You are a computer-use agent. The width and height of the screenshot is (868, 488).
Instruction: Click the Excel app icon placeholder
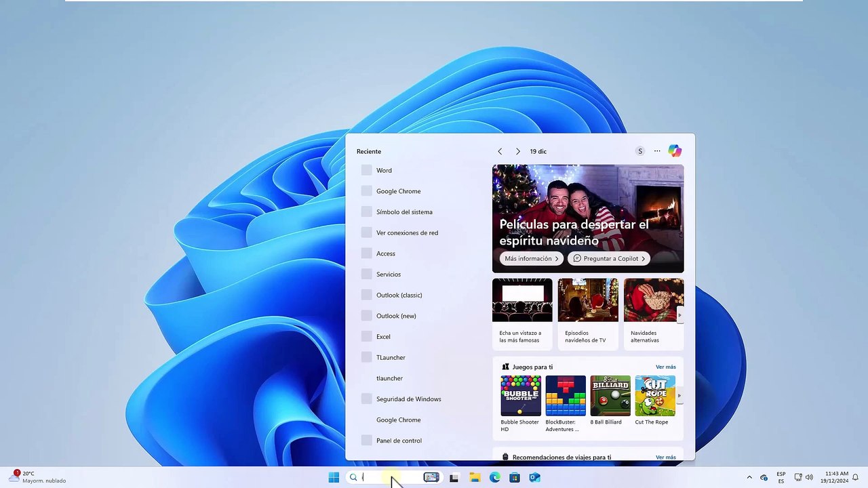pos(366,337)
